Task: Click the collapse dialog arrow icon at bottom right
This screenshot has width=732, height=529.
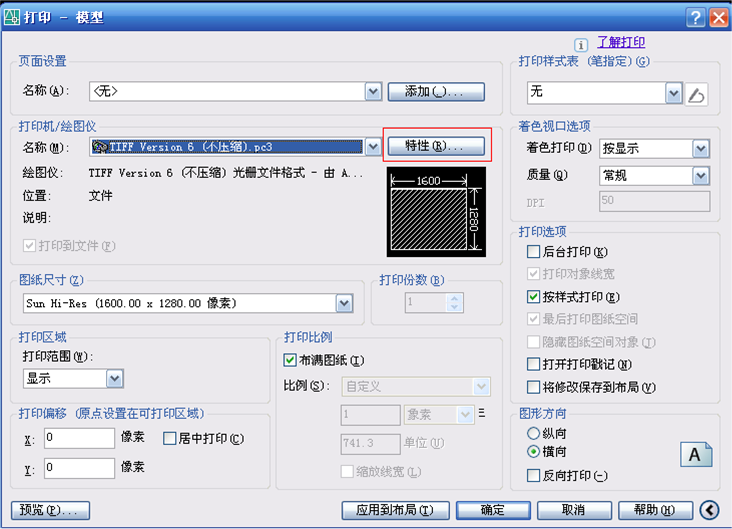Action: (709, 510)
